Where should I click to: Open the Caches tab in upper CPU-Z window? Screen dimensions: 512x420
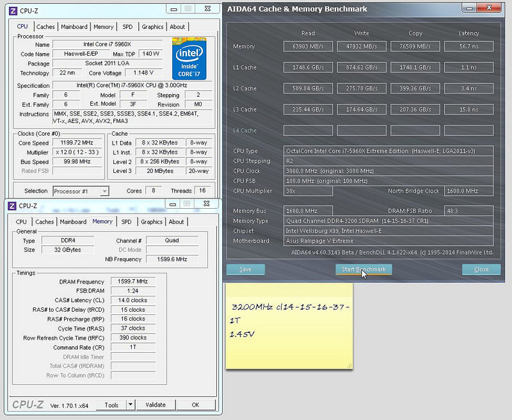point(45,27)
